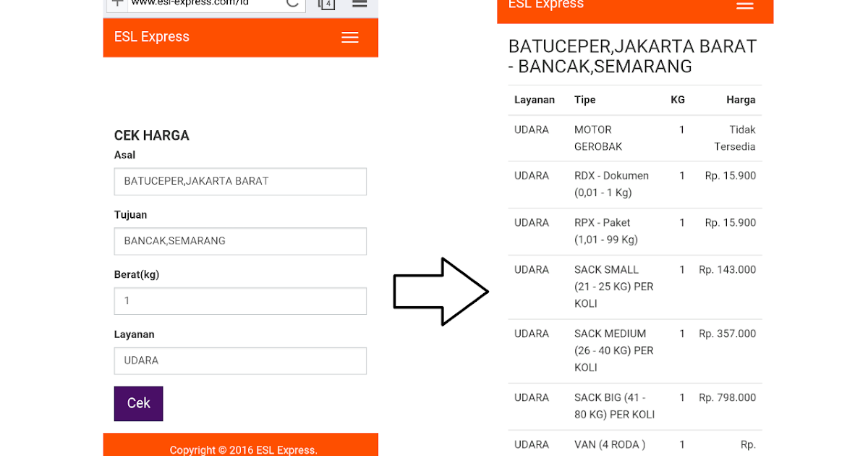Submit the form with Cek button
The width and height of the screenshot is (868, 456).
[x=139, y=403]
